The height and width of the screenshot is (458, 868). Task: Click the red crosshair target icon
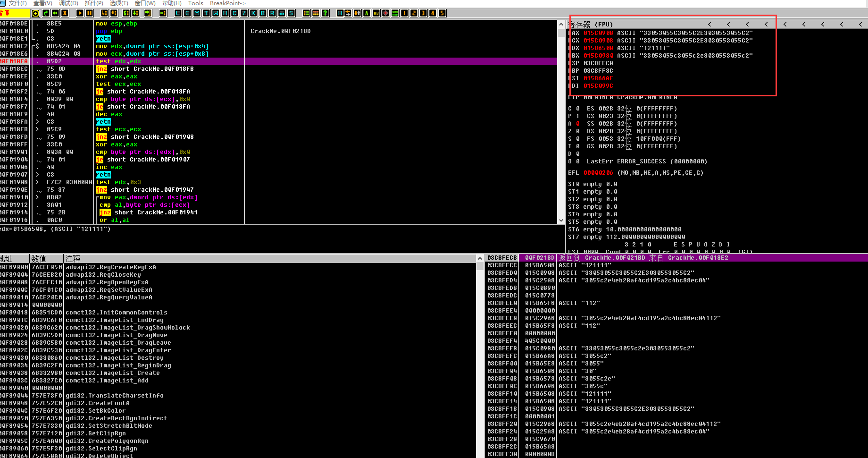[x=385, y=13]
